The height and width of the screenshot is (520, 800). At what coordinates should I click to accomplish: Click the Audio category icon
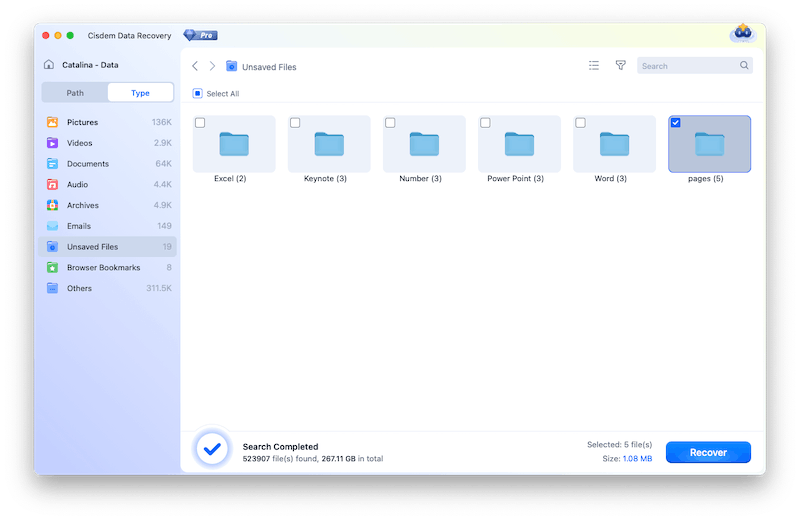tap(52, 184)
